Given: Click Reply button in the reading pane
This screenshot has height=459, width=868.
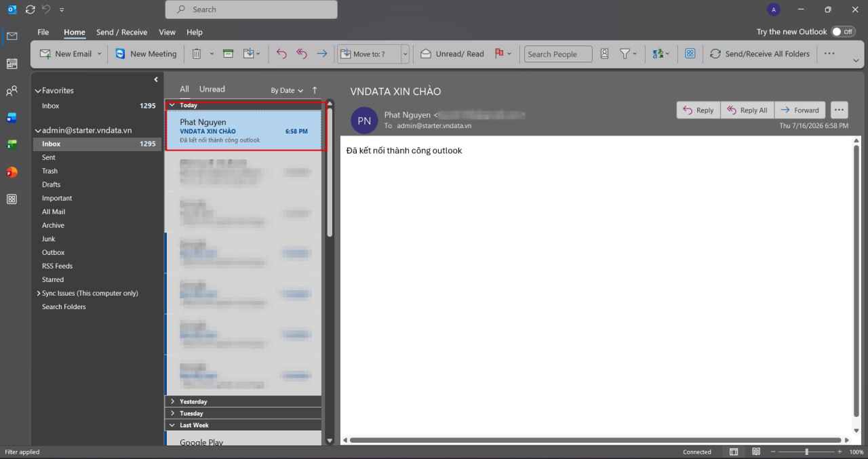Looking at the screenshot, I should (698, 110).
